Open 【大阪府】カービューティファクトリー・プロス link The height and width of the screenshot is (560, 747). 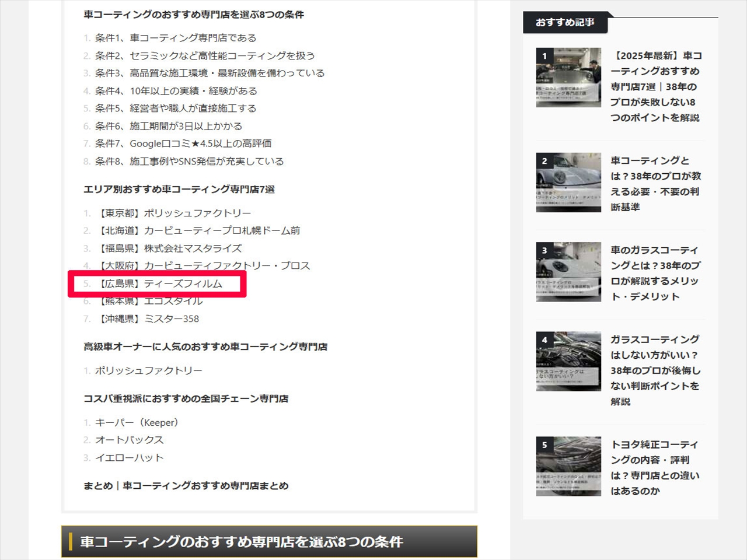pyautogui.click(x=204, y=265)
